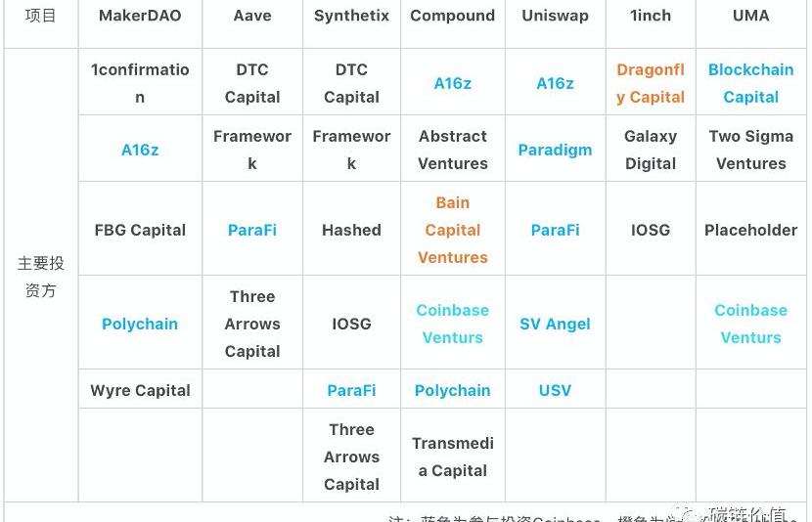Click the SV Angel investor link
The width and height of the screenshot is (812, 522).
coord(555,324)
